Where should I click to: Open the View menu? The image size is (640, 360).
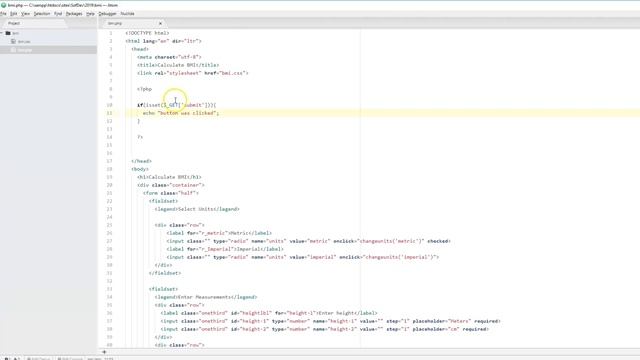point(25,13)
